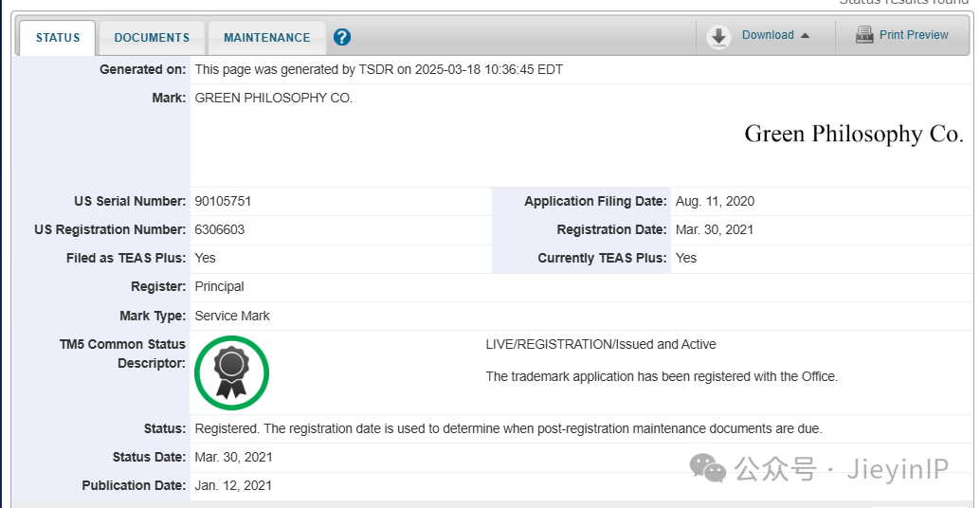Click the registration number 6306603
Image resolution: width=980 pixels, height=508 pixels.
(219, 229)
